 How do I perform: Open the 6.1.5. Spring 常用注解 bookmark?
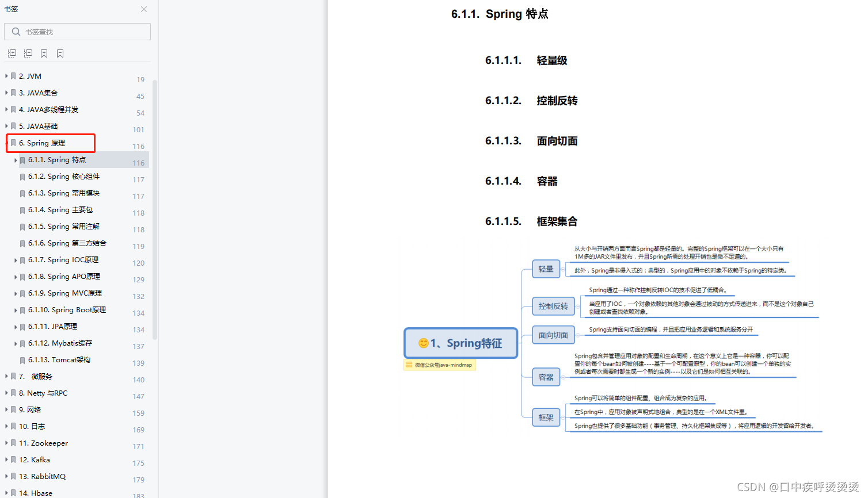pyautogui.click(x=64, y=227)
